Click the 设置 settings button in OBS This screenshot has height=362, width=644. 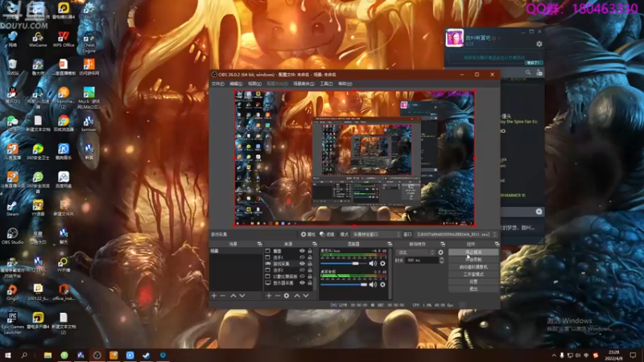pyautogui.click(x=473, y=282)
